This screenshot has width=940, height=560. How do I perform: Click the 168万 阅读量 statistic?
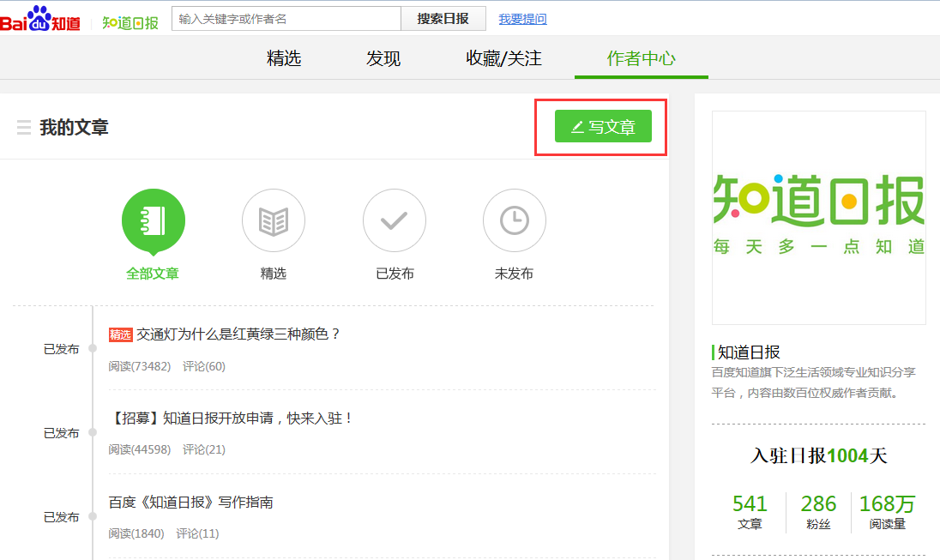(x=887, y=512)
